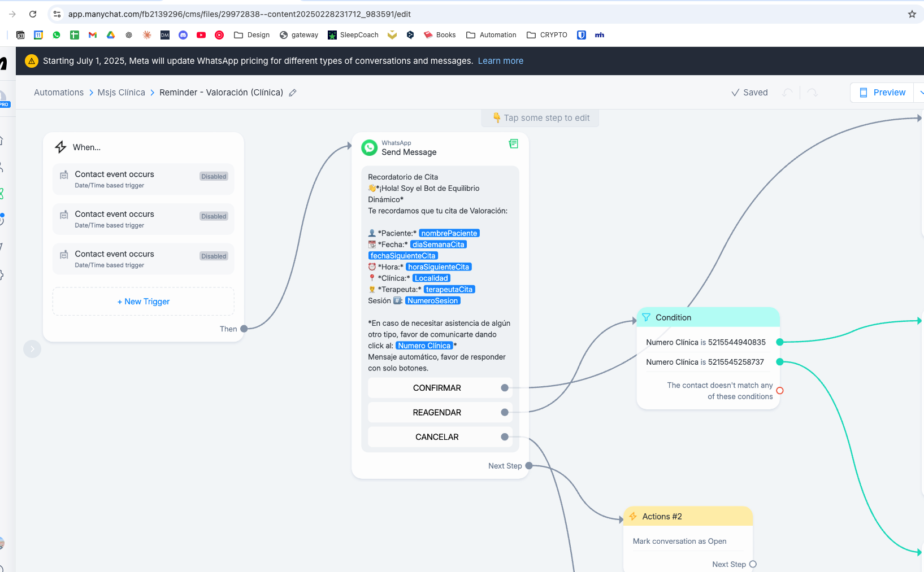Select the horaSiguienteCita variable tag
Viewport: 924px width, 572px height.
point(439,267)
